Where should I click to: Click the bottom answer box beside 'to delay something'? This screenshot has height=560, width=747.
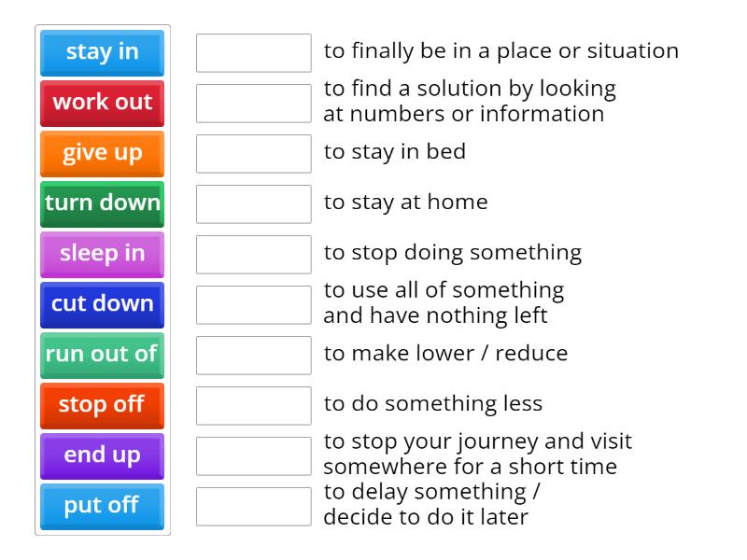pos(253,504)
